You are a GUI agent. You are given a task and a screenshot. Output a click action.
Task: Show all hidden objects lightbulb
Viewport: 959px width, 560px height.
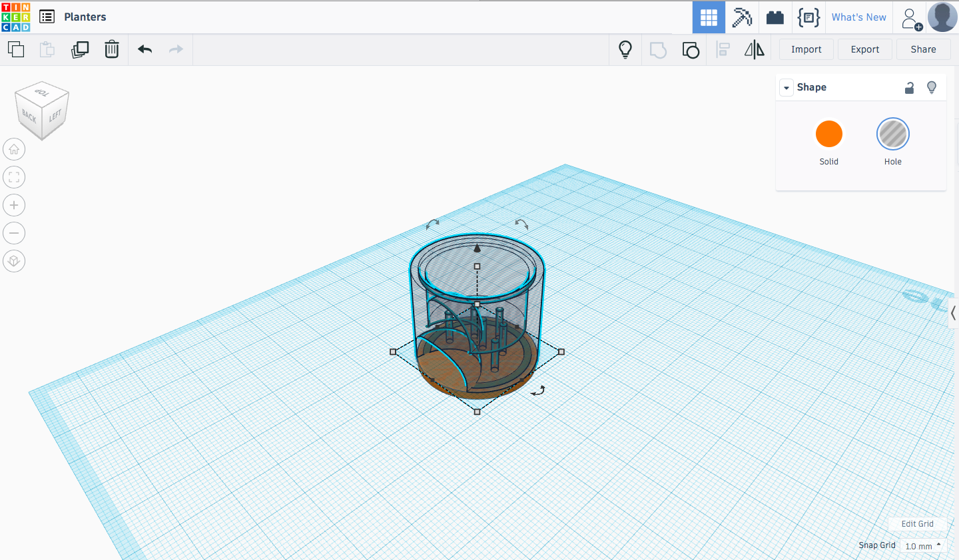coord(625,49)
